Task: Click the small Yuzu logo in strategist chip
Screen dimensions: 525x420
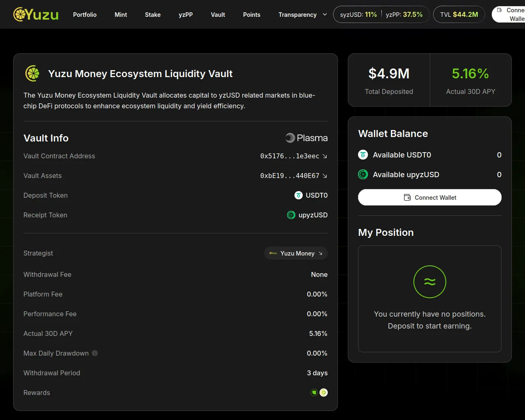Action: 273,253
